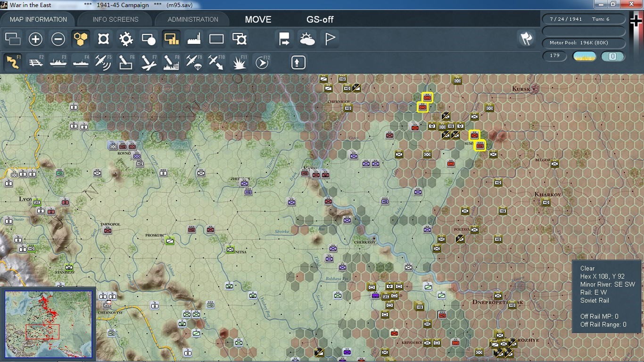644x362 pixels.
Task: Click the date and Turn 6 field
Action: [x=584, y=19]
